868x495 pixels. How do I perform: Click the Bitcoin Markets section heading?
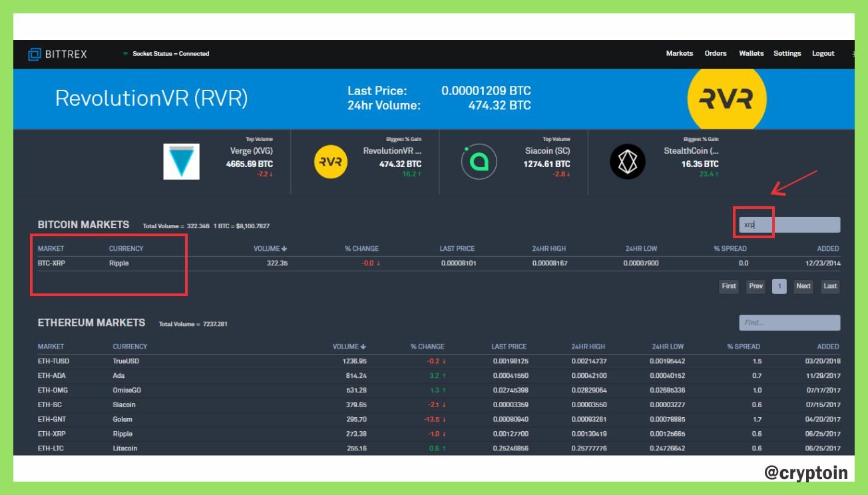pos(83,225)
